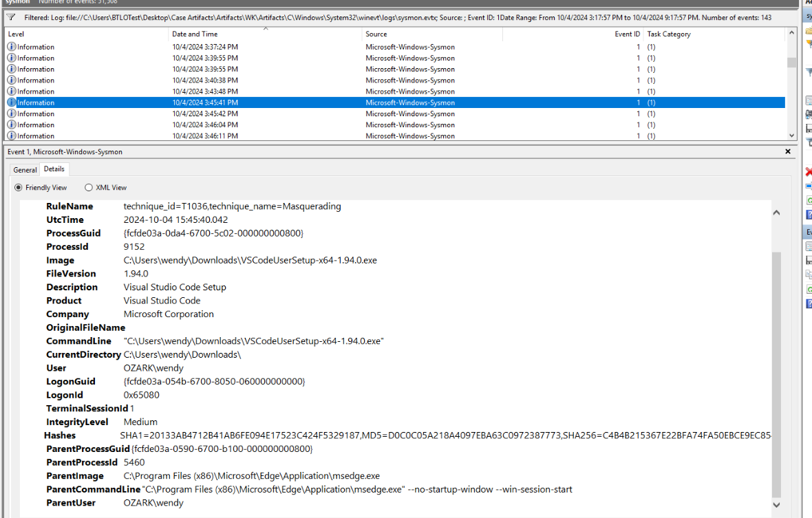Click details pane scroll down arrow
This screenshot has height=518, width=812.
(x=776, y=504)
